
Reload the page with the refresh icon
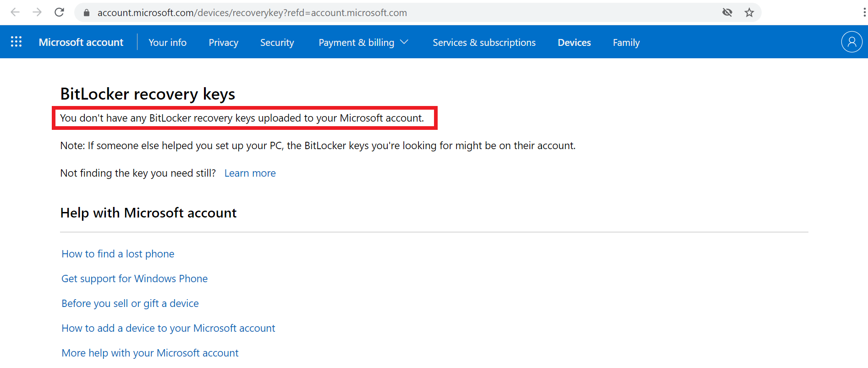click(x=59, y=12)
